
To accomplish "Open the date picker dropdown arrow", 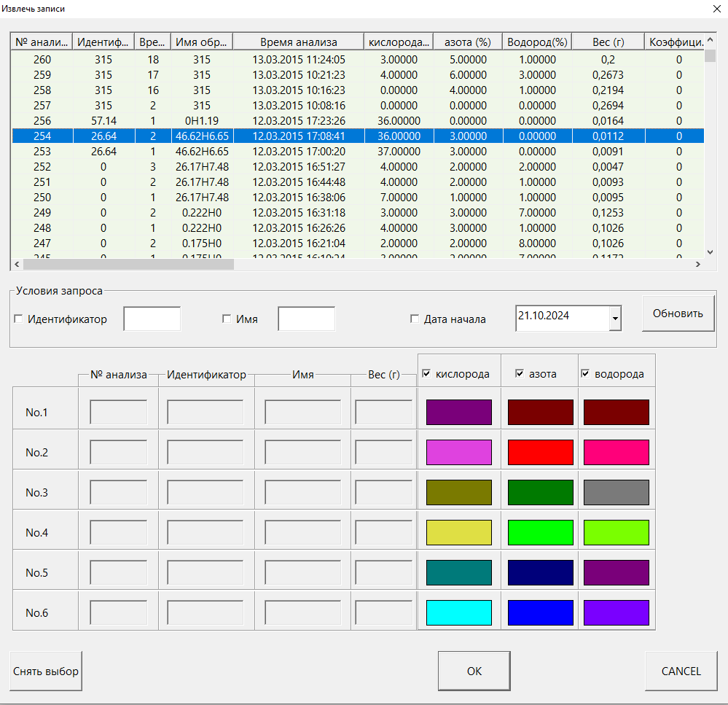I will point(615,319).
